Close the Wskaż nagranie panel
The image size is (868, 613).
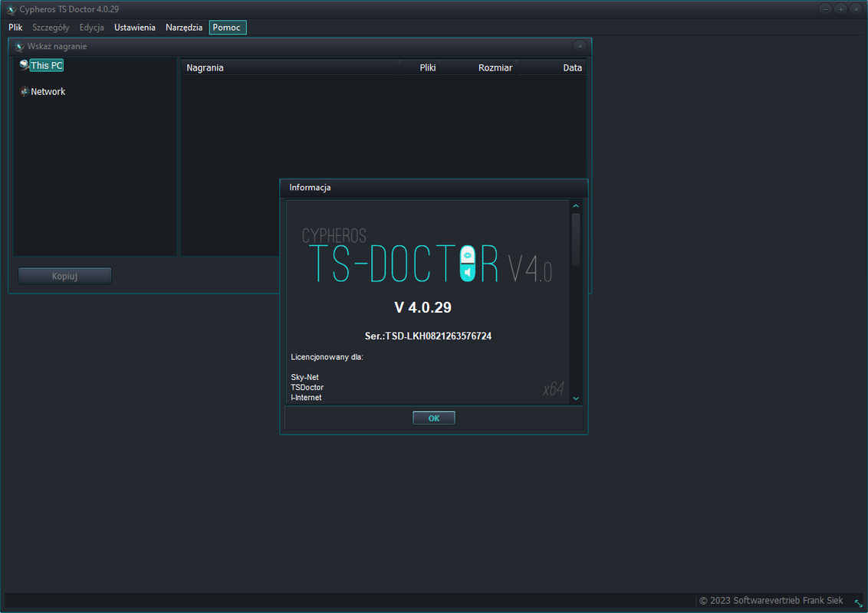[580, 47]
